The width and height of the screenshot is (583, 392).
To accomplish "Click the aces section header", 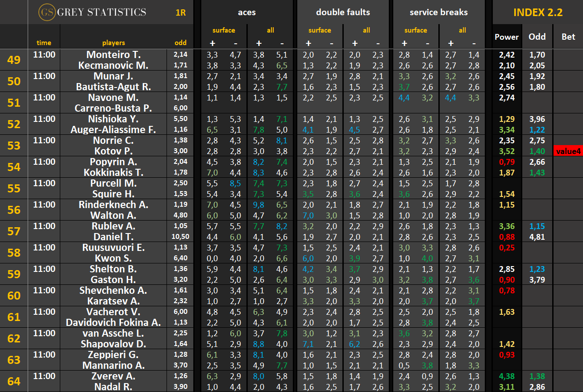I will click(246, 13).
